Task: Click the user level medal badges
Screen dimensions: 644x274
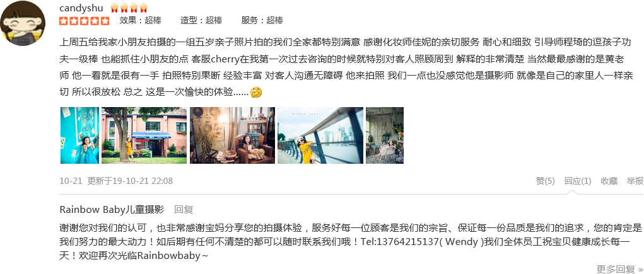Action: 129,8
